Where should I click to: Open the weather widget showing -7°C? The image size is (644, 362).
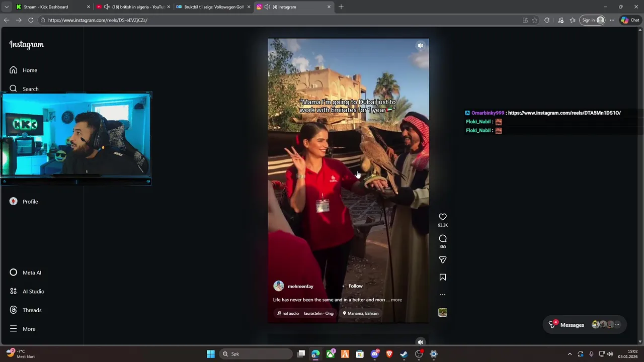coord(20,354)
